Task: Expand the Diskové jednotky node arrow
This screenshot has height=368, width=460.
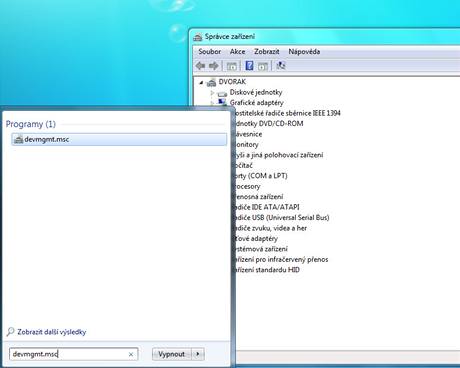Action: click(212, 93)
